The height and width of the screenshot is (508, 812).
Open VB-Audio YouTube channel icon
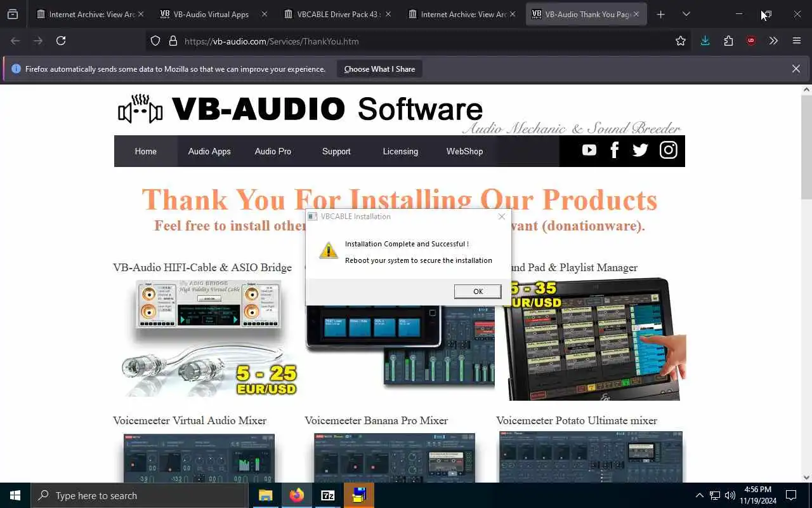(x=589, y=150)
